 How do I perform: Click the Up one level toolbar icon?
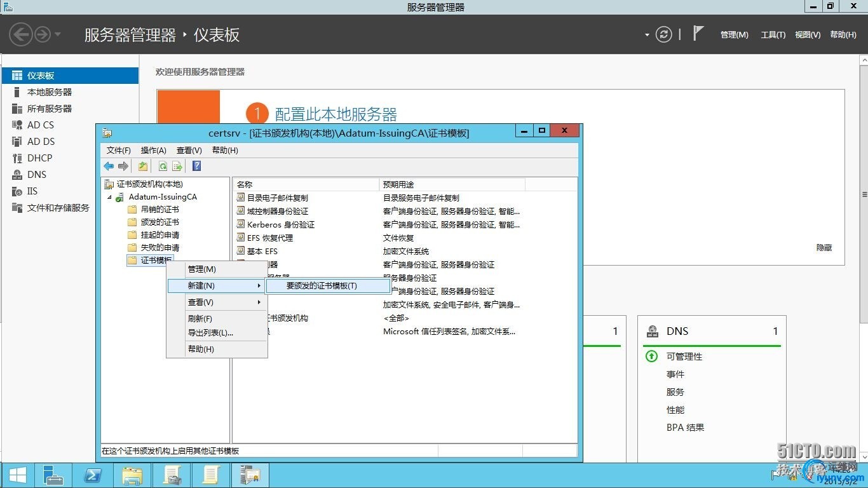tap(143, 166)
